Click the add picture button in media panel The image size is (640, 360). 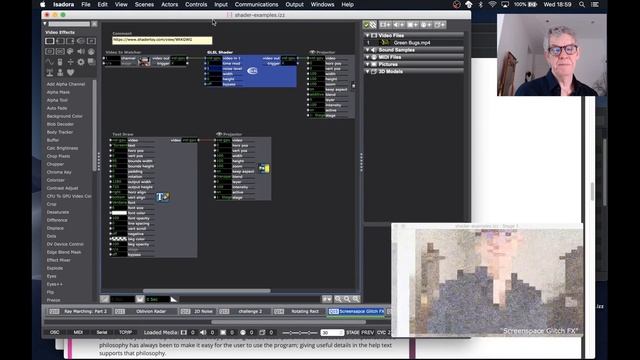click(413, 24)
